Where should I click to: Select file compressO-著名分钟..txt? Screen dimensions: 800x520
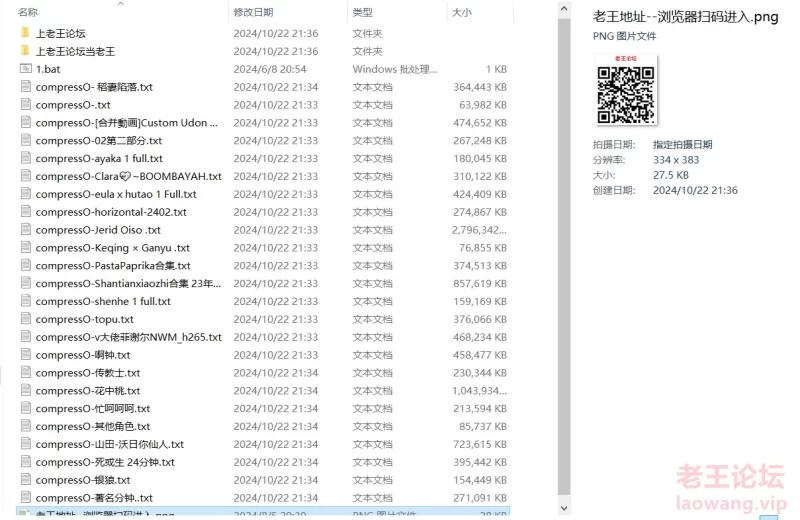coord(94,498)
